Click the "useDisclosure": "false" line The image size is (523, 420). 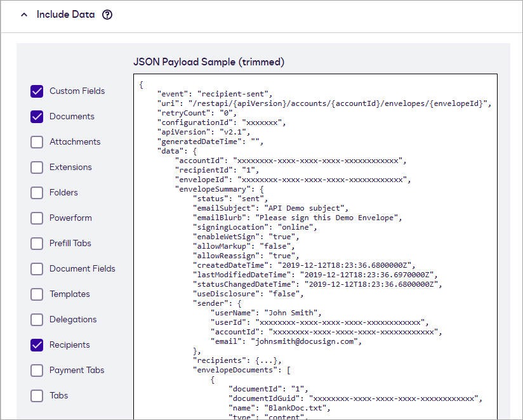coord(248,294)
